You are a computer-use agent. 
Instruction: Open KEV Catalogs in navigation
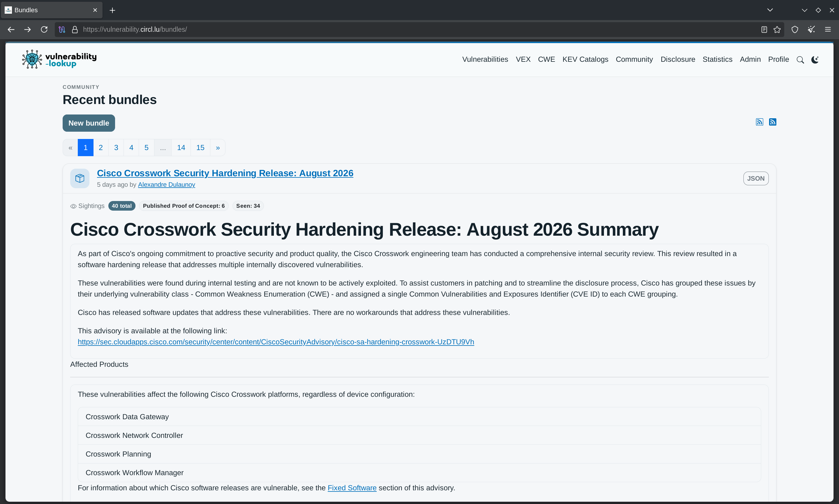(x=585, y=59)
